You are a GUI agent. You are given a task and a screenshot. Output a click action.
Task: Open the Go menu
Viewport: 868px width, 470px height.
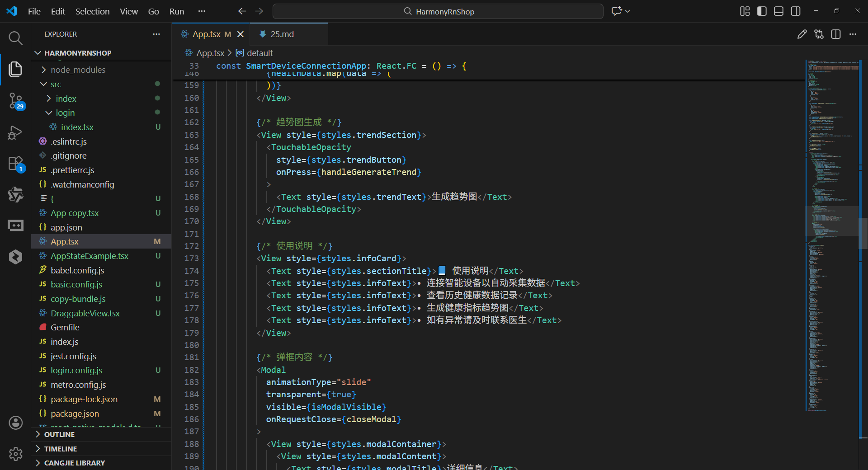(x=154, y=11)
